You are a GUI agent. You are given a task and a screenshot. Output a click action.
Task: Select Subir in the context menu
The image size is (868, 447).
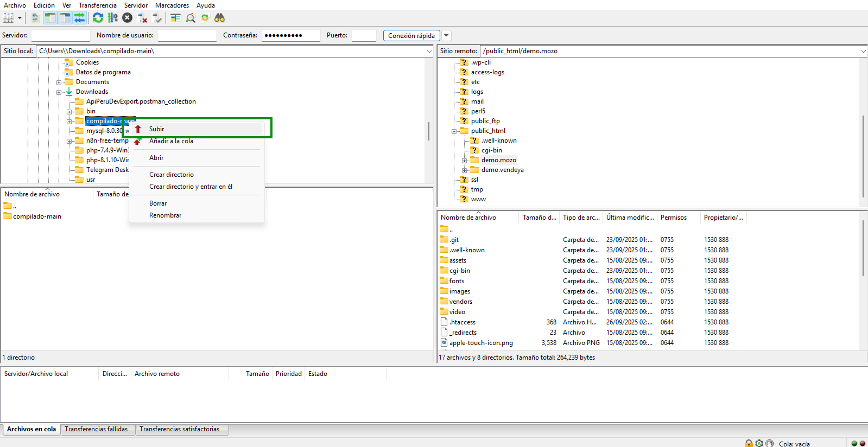[x=157, y=129]
